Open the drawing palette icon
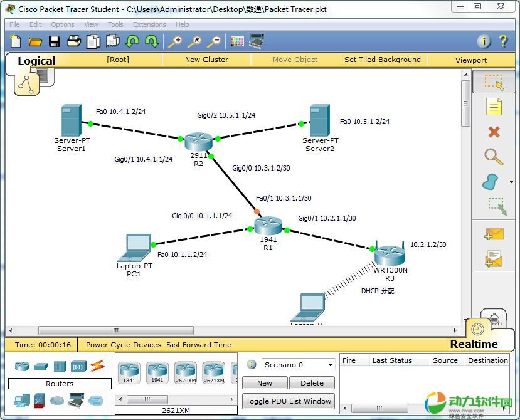 pos(236,41)
